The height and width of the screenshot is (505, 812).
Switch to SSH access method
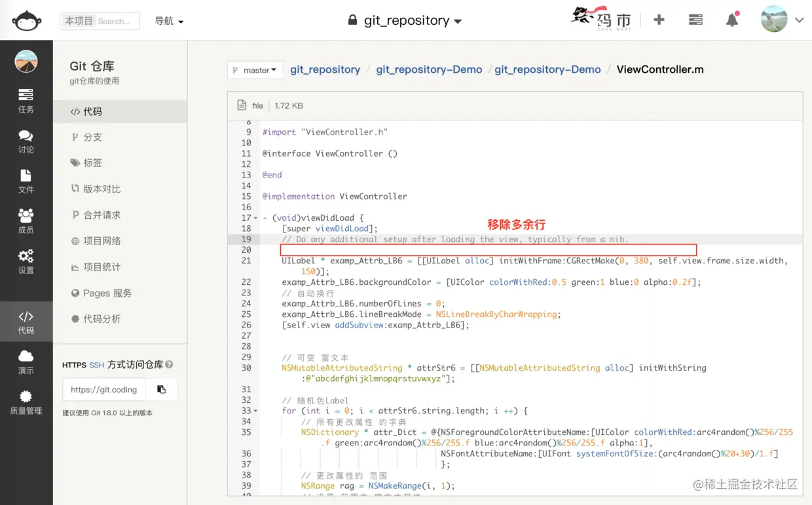coord(96,365)
